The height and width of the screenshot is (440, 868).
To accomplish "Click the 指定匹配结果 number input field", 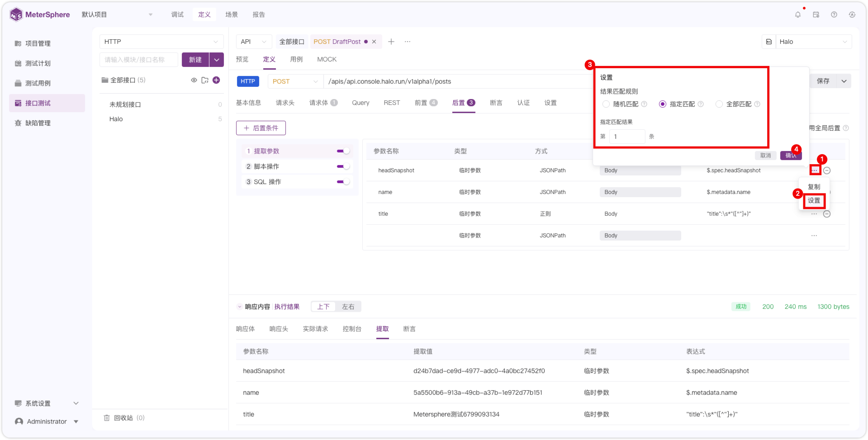I will tap(627, 137).
